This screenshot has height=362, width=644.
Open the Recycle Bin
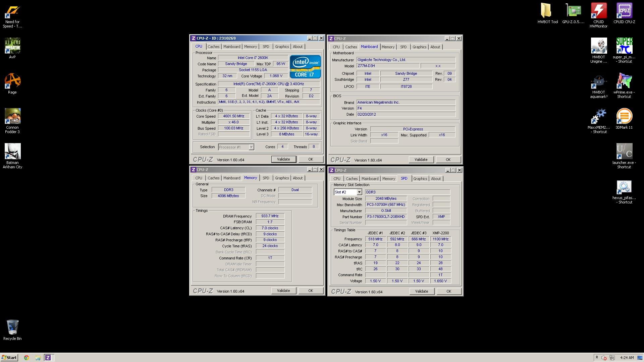coord(12,330)
